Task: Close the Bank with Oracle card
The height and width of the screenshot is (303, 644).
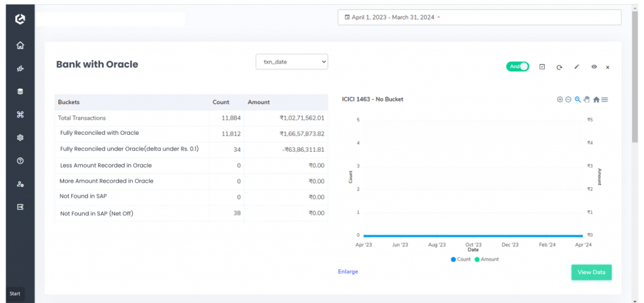Action: coord(608,67)
